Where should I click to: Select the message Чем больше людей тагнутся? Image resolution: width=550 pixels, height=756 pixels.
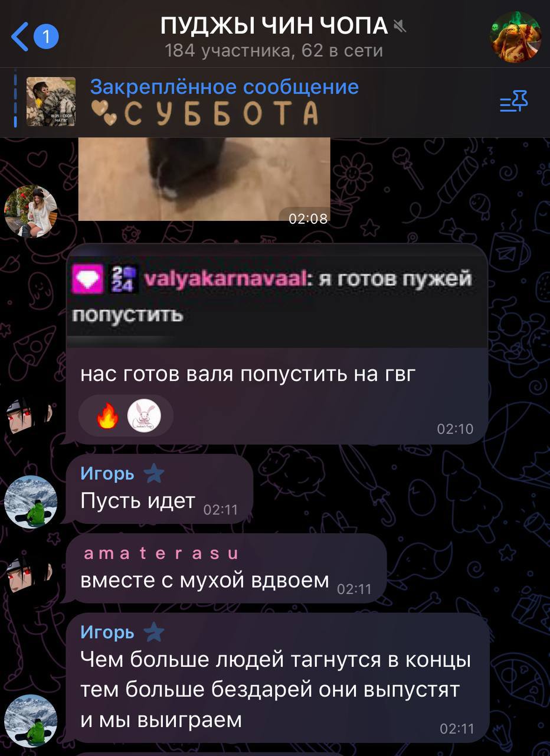[277, 677]
